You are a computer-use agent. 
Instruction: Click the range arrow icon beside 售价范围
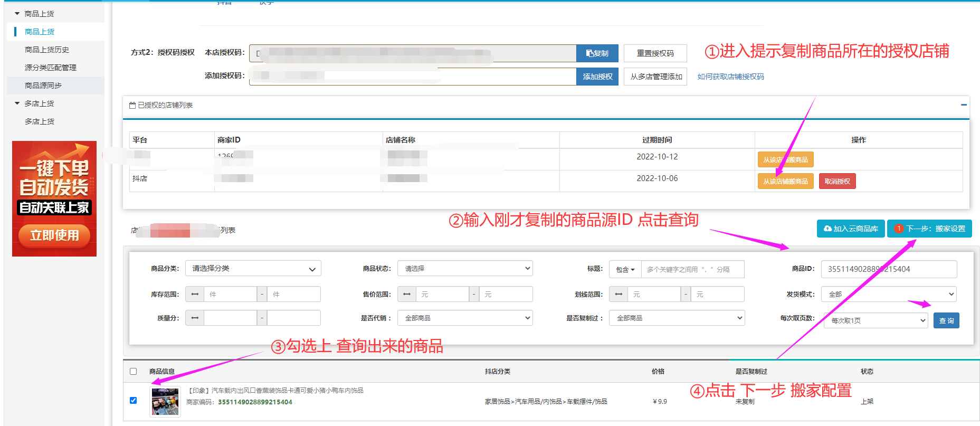(406, 294)
